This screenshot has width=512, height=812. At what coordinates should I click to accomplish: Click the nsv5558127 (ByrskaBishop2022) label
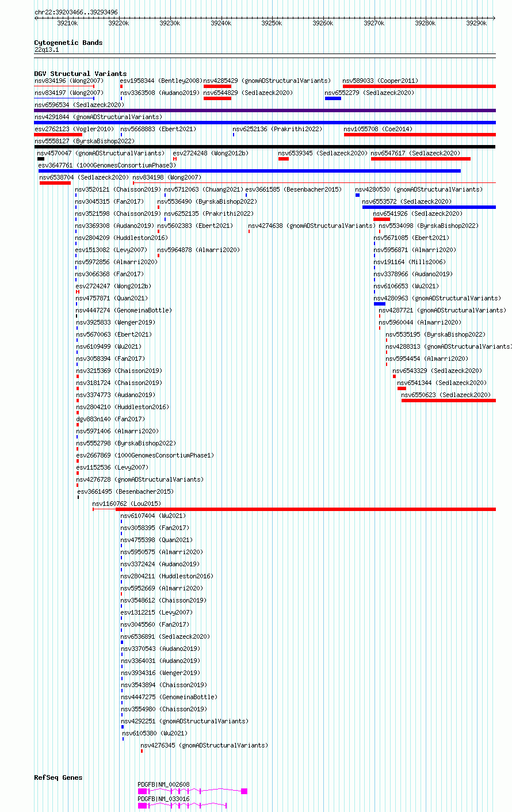coord(85,141)
